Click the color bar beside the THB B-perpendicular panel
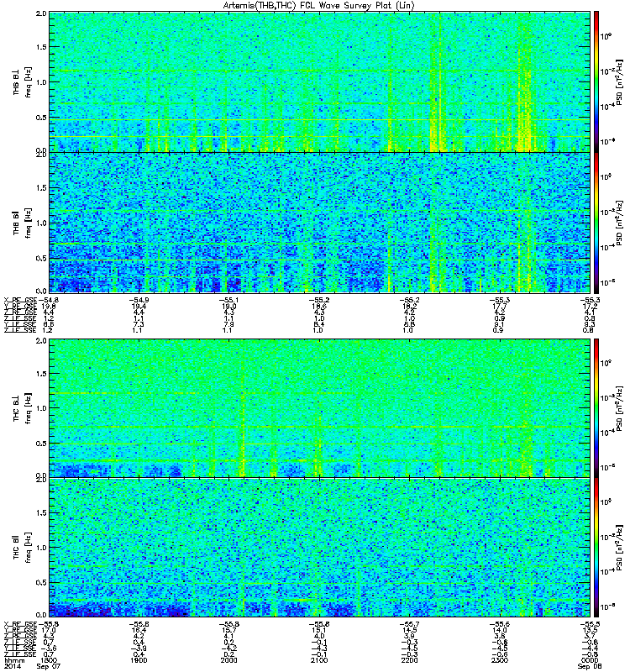The image size is (630, 672). click(x=596, y=81)
